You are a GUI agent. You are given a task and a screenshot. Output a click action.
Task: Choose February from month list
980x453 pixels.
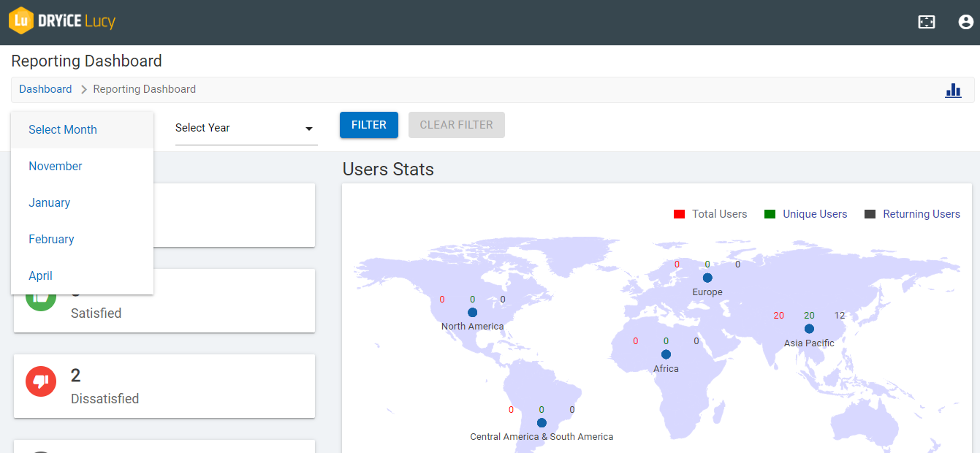click(x=51, y=239)
